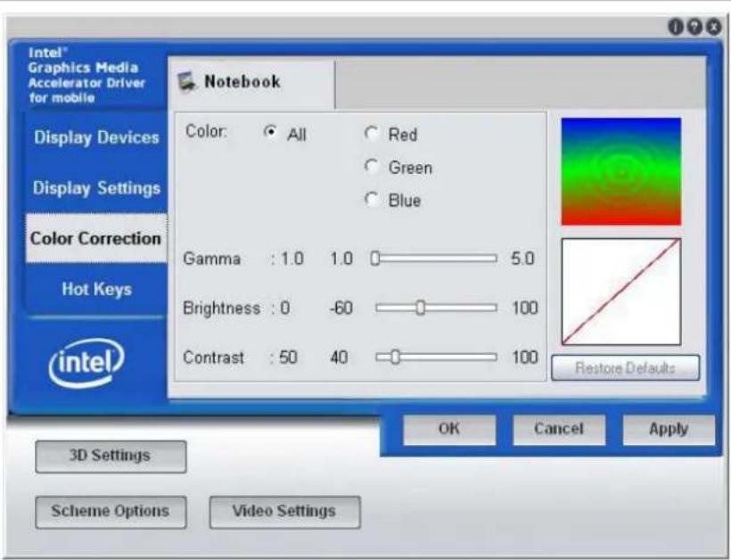The height and width of the screenshot is (560, 731).
Task: Click the Cancel button
Action: (559, 430)
